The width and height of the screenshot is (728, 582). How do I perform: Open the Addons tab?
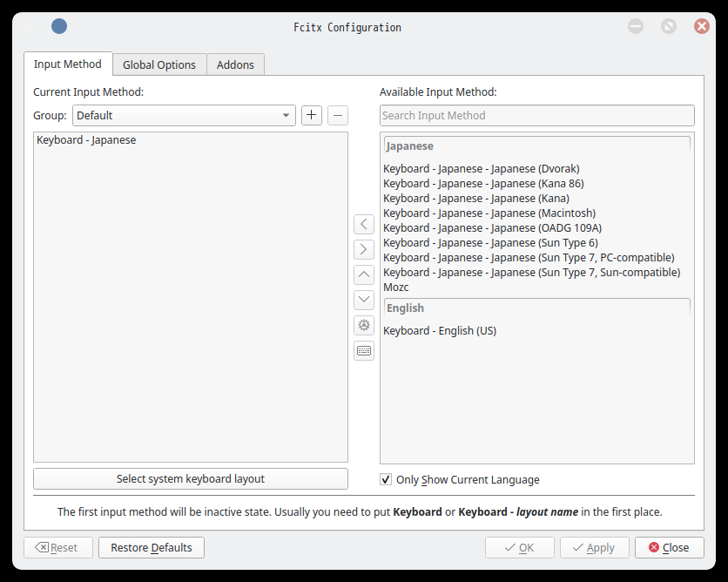235,65
